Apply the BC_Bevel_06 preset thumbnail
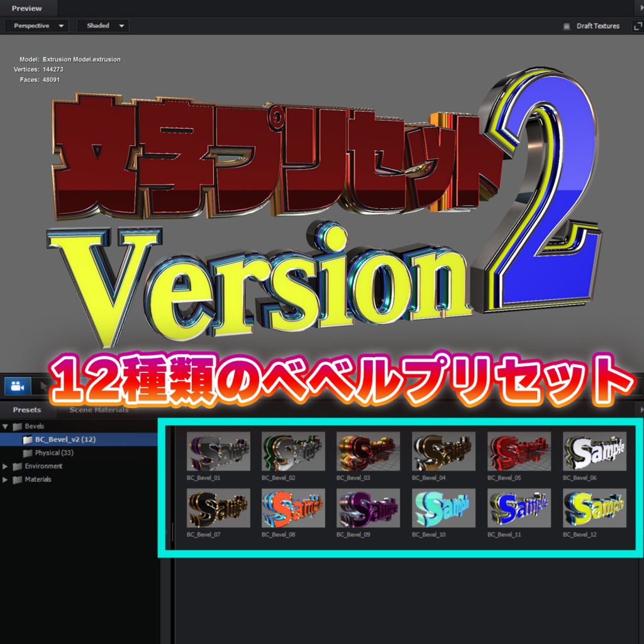The height and width of the screenshot is (644, 644). point(595,450)
